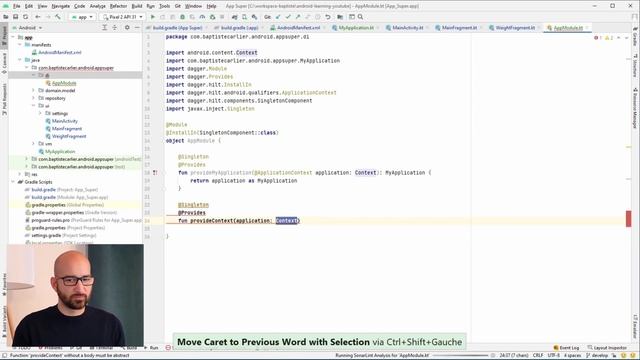The height and width of the screenshot is (360, 640).
Task: Click the Make Project hammer icon
Action: coord(58,17)
